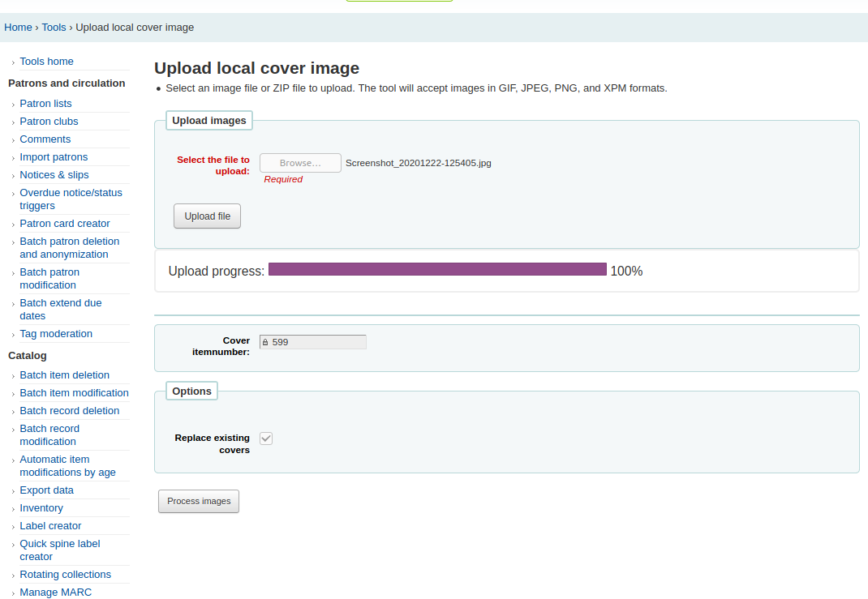Open Patron lists from sidebar

coord(45,104)
